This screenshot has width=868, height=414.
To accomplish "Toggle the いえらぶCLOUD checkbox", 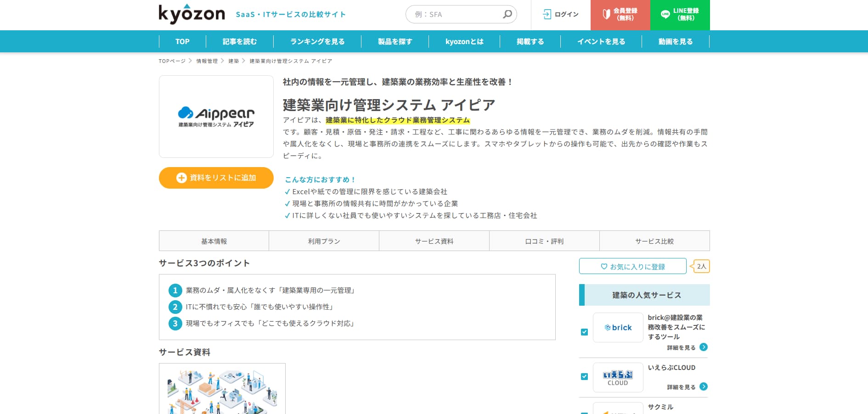I will tap(584, 376).
